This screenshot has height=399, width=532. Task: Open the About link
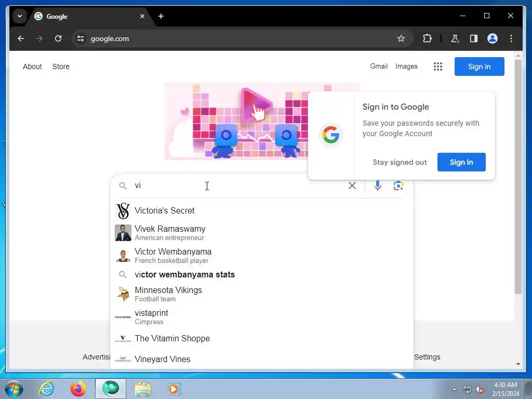click(x=32, y=66)
